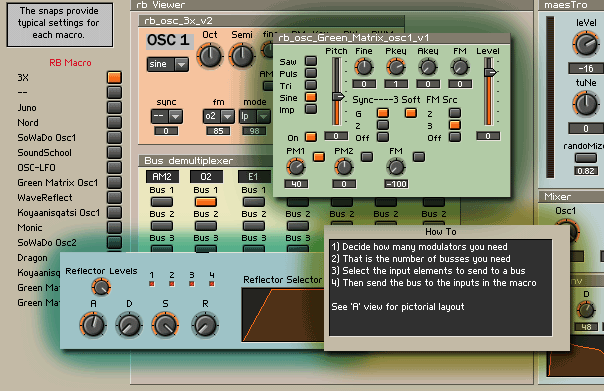
Task: Open the OSC 1 sine waveform dropdown
Action: tap(168, 64)
